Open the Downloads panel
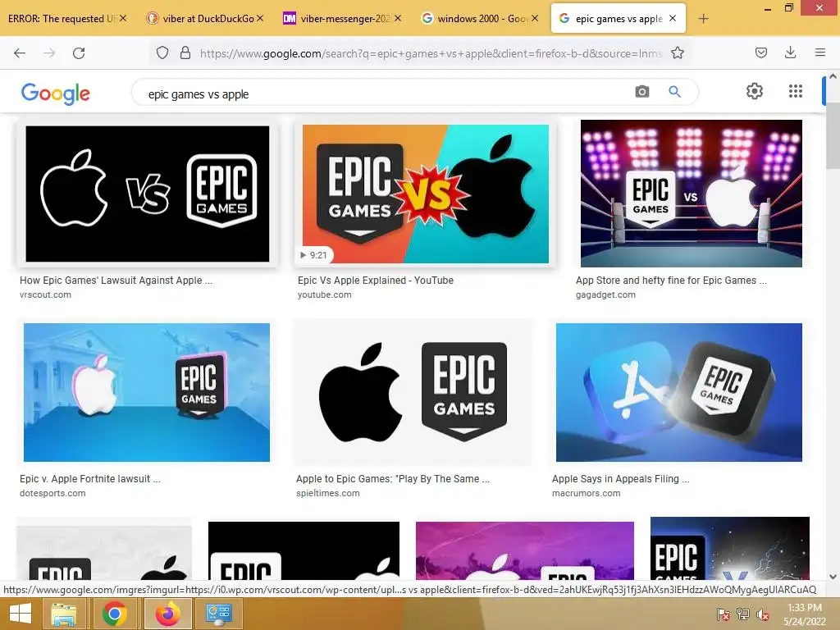This screenshot has height=630, width=840. 790,52
